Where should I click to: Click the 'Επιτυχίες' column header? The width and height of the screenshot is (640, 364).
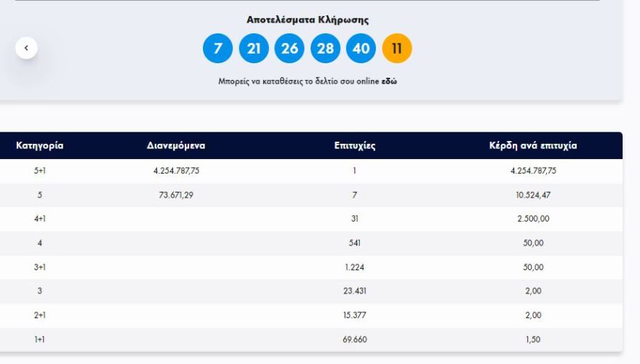click(x=354, y=145)
